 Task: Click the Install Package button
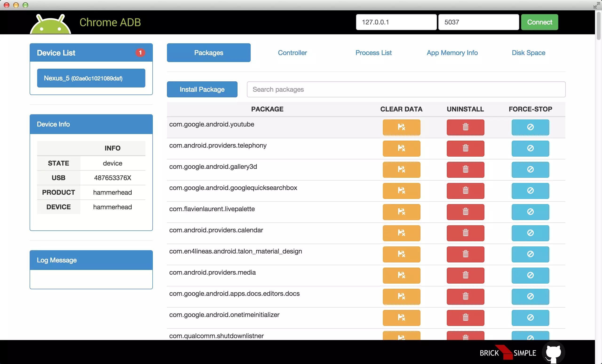coord(202,89)
